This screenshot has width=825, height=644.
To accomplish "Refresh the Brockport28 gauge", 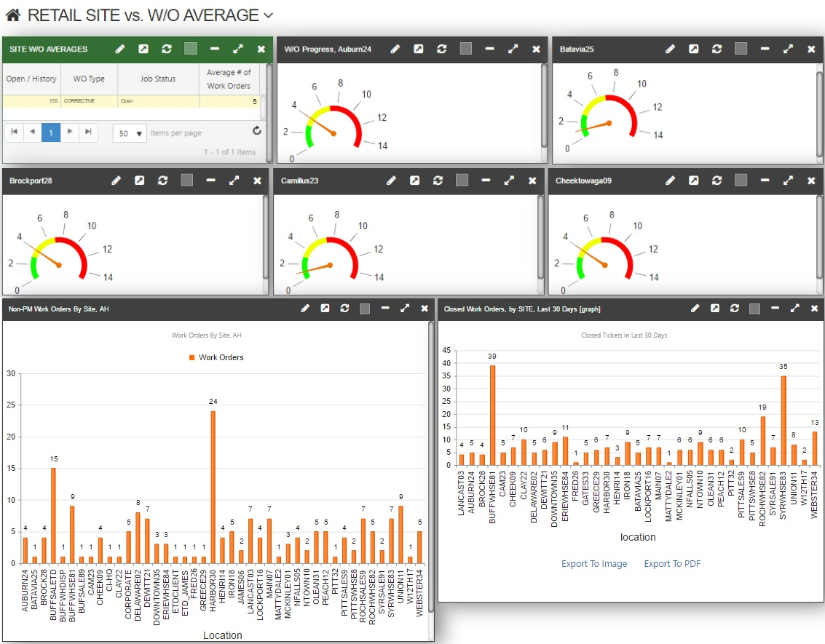I will click(163, 180).
